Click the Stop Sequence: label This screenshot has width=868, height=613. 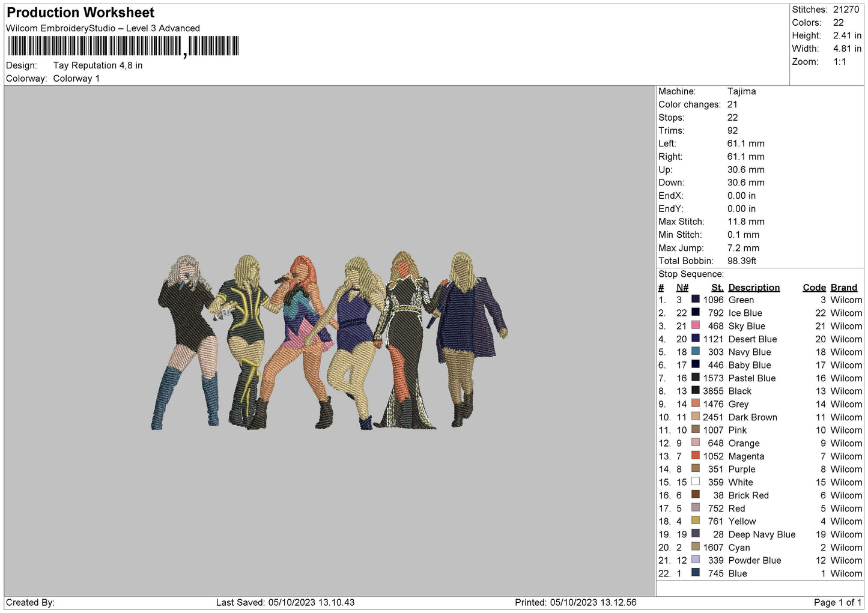691,274
